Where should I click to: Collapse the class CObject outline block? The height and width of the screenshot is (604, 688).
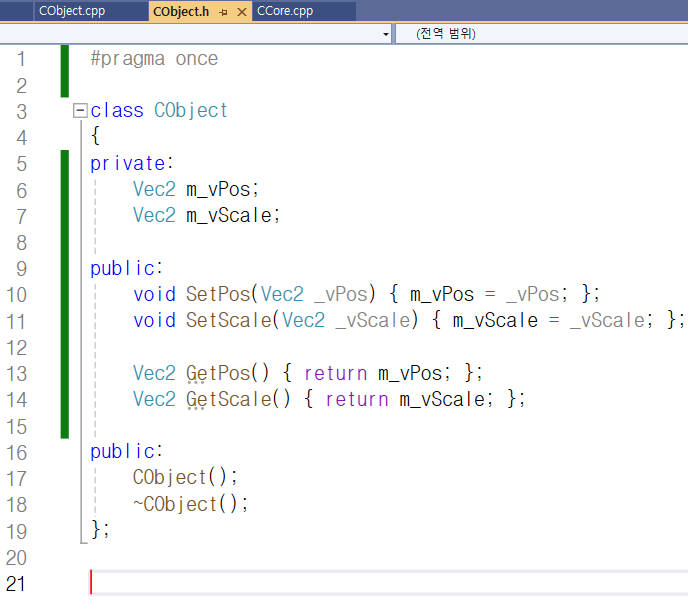(80, 111)
